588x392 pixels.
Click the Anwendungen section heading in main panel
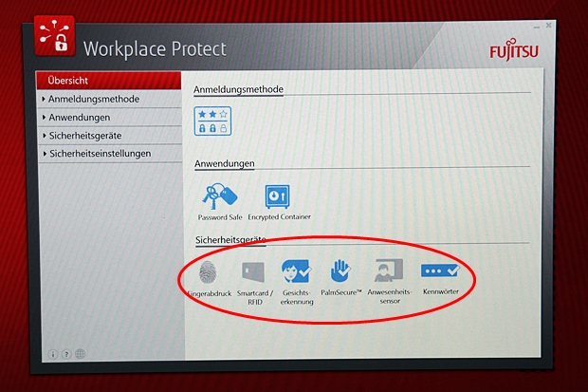[224, 163]
